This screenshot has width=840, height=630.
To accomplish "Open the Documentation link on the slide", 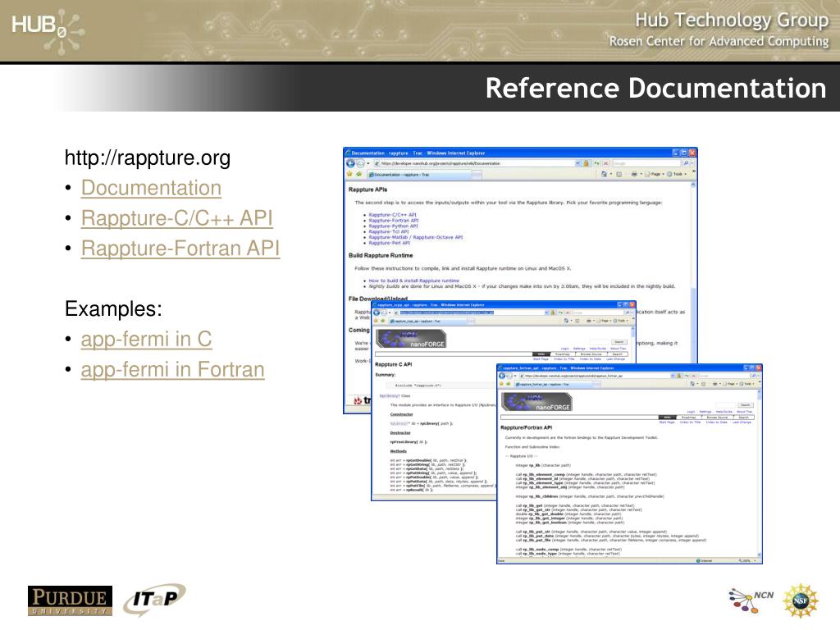I will click(x=151, y=188).
